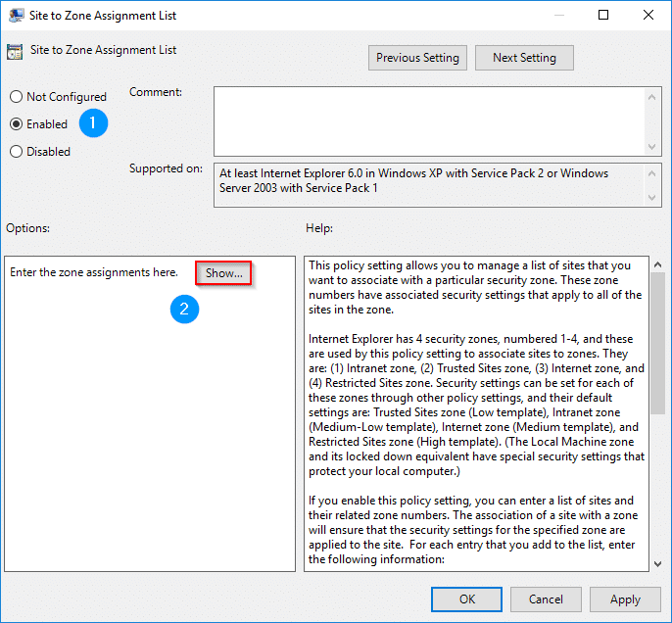Click the 'Comment:' label
The height and width of the screenshot is (623, 672).
156,92
